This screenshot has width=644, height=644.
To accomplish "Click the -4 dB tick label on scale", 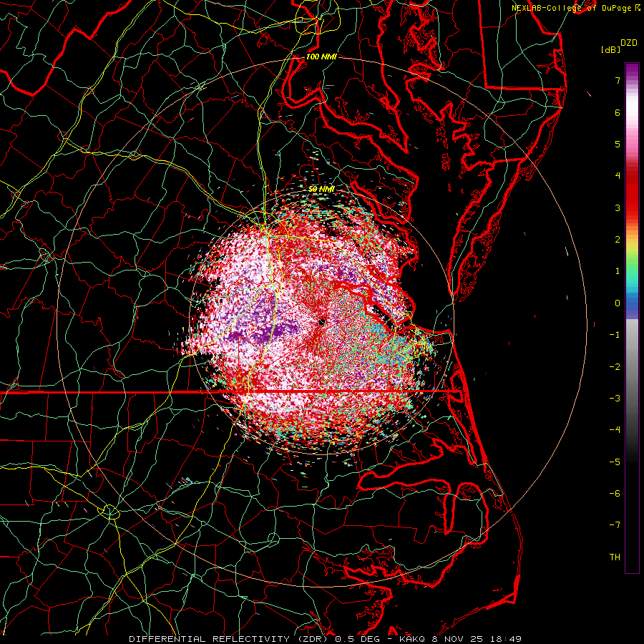I will (x=615, y=430).
